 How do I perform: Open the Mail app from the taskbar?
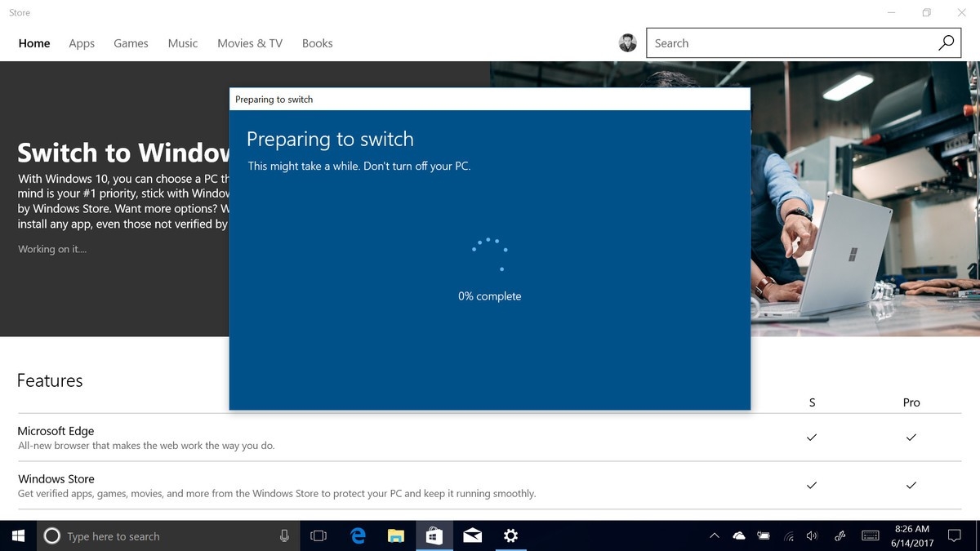point(472,535)
